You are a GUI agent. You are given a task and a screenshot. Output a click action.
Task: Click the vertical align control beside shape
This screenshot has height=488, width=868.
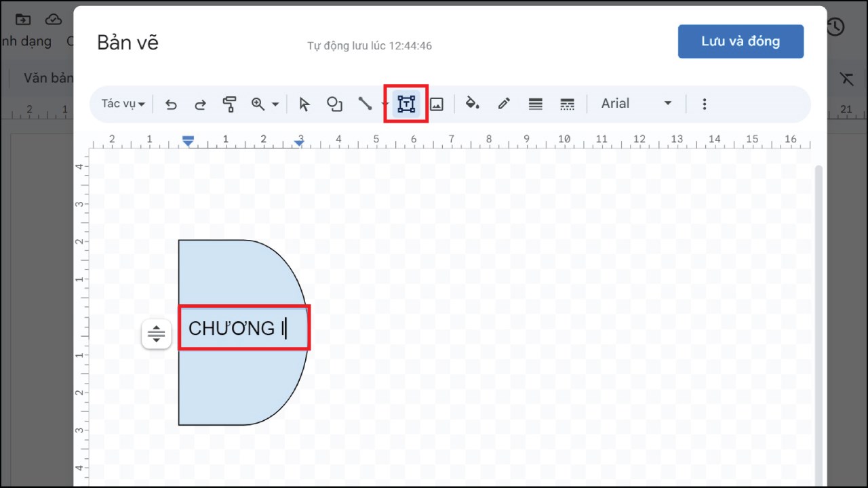[x=157, y=333]
